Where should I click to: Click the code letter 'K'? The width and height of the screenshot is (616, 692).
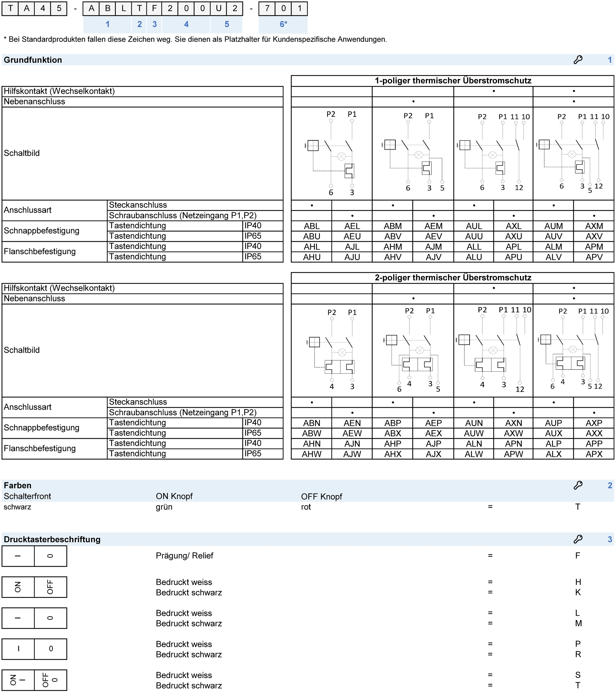pyautogui.click(x=578, y=592)
